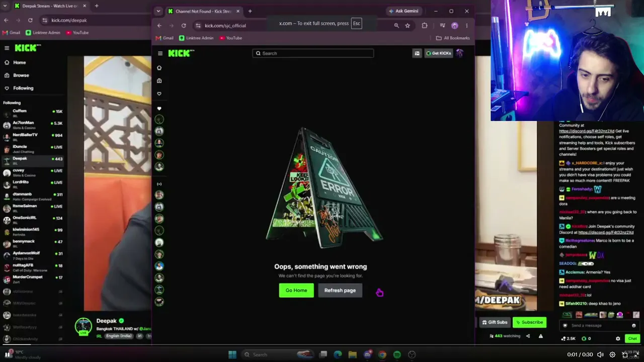Open Spotify from the taskbar

pyautogui.click(x=397, y=354)
